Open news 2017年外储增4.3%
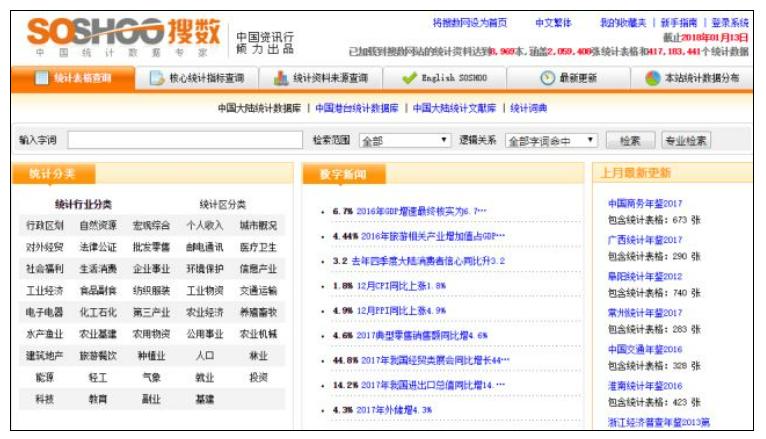This screenshot has height=439, width=766. pos(394,410)
